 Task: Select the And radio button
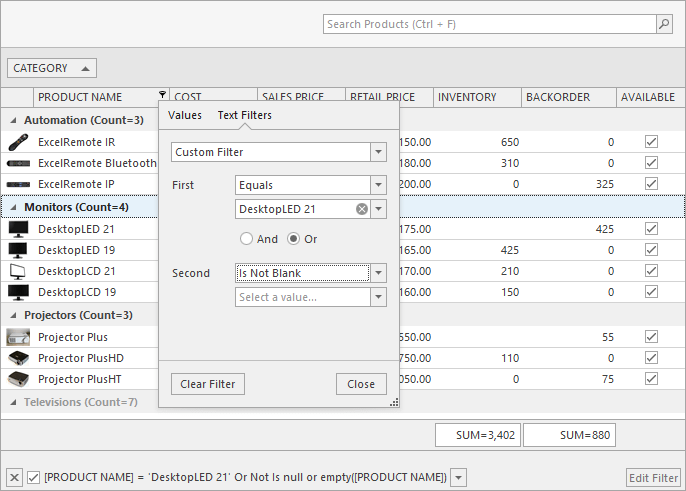(x=246, y=239)
